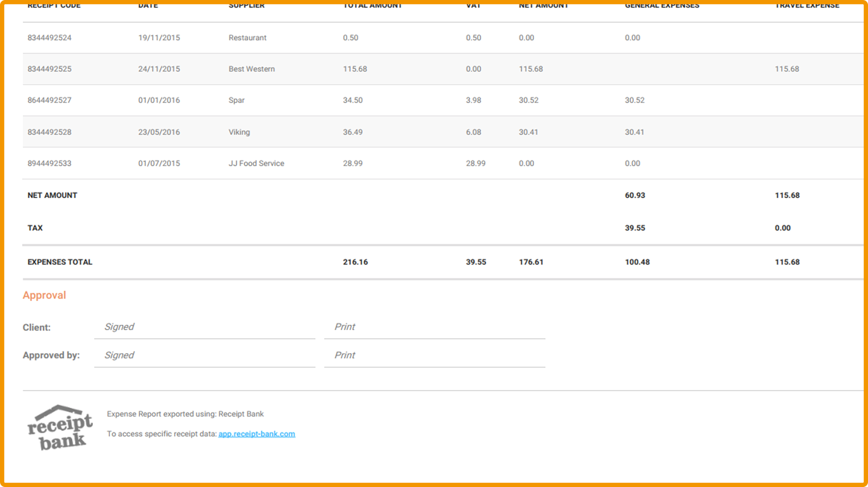Select the Spar supplier cell
Image resolution: width=868 pixels, height=487 pixels.
(236, 100)
